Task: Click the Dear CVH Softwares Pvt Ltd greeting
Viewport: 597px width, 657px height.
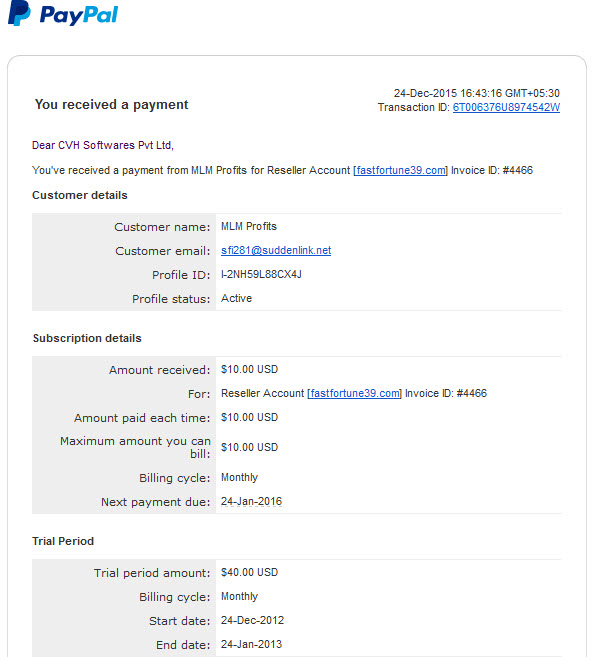Action: pos(103,145)
